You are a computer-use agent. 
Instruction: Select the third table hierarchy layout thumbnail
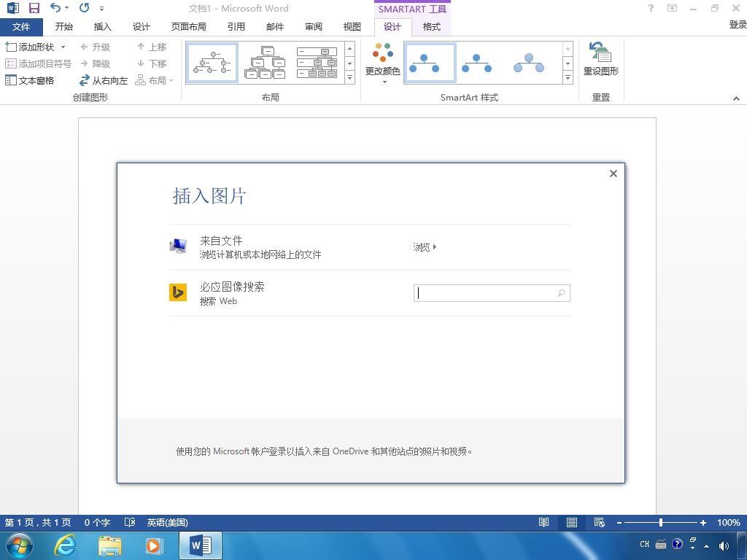[x=317, y=63]
